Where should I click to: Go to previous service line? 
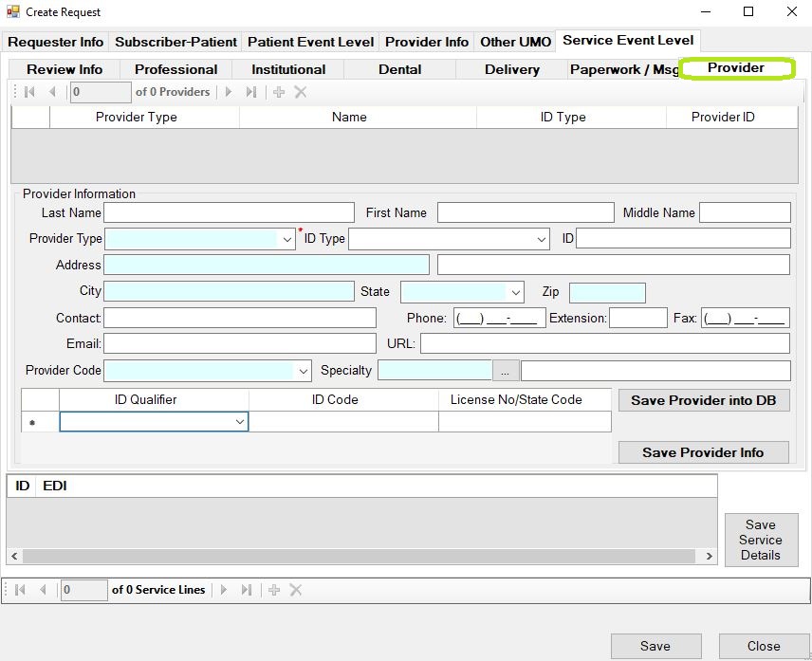tap(43, 590)
